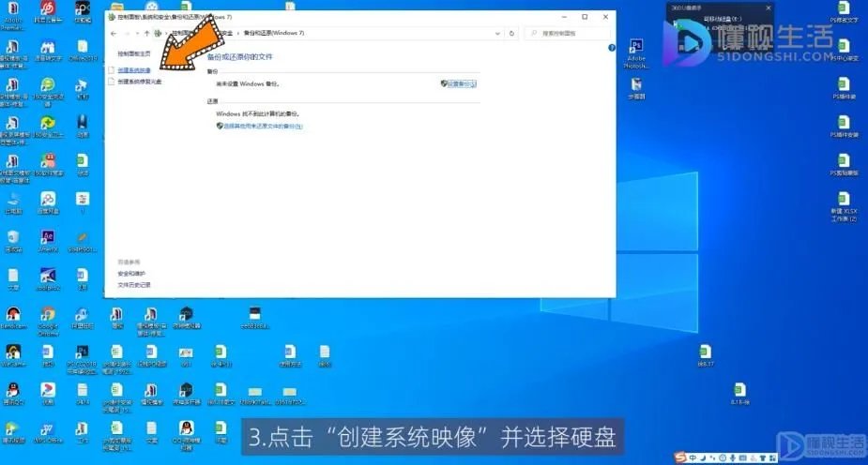
Task: Open 文件历史记录 link
Action: coord(134,285)
